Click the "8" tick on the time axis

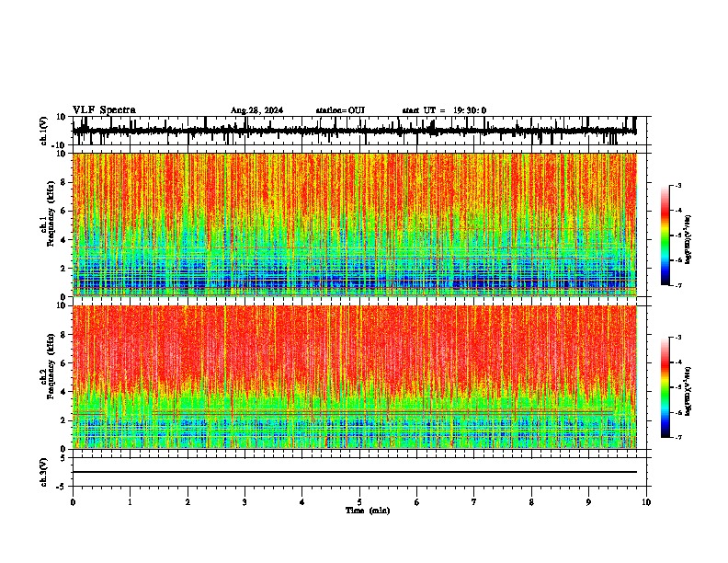point(531,502)
